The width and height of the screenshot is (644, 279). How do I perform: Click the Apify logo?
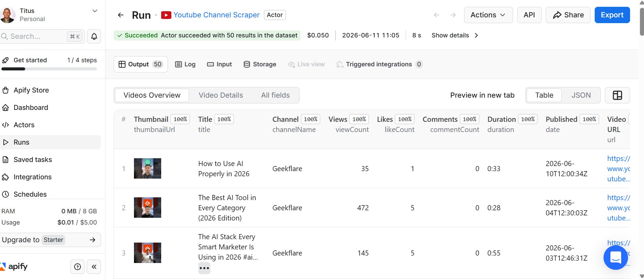14,266
